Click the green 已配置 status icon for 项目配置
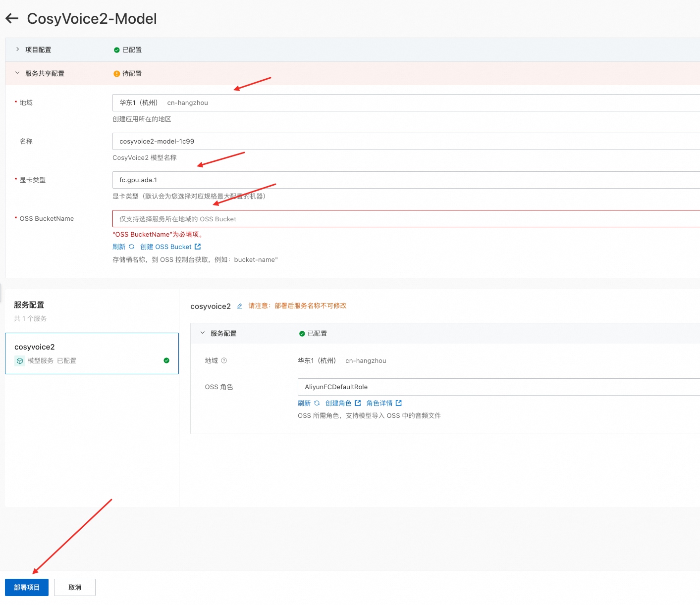Viewport: 700px width, 605px height. coord(117,50)
